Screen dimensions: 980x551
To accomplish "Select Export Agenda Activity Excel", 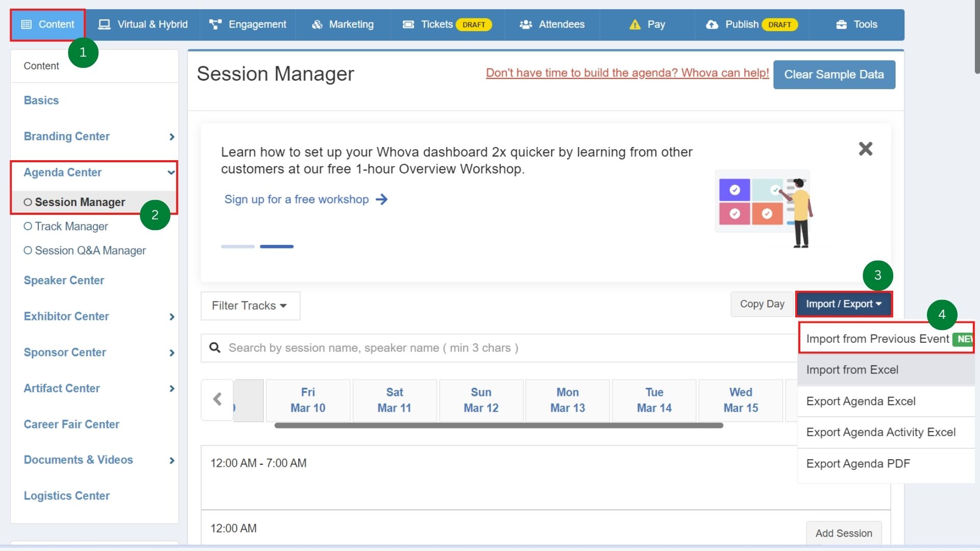I will pyautogui.click(x=886, y=433).
